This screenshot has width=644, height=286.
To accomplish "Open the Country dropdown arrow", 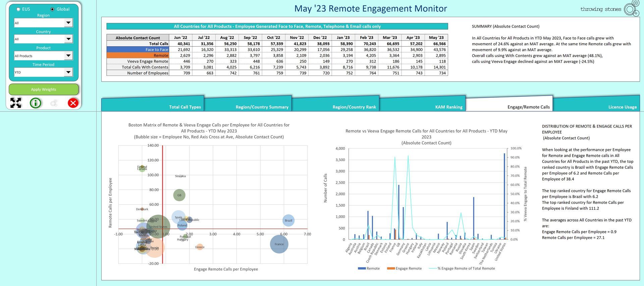I will click(x=68, y=39).
